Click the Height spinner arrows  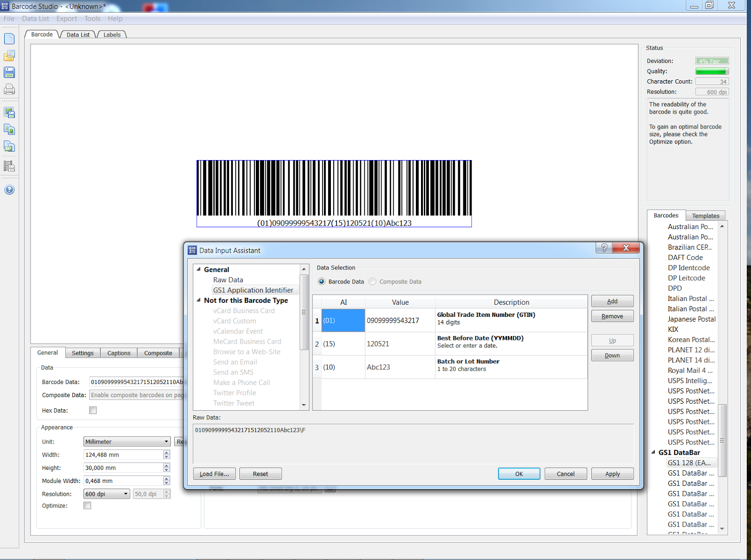(x=167, y=468)
